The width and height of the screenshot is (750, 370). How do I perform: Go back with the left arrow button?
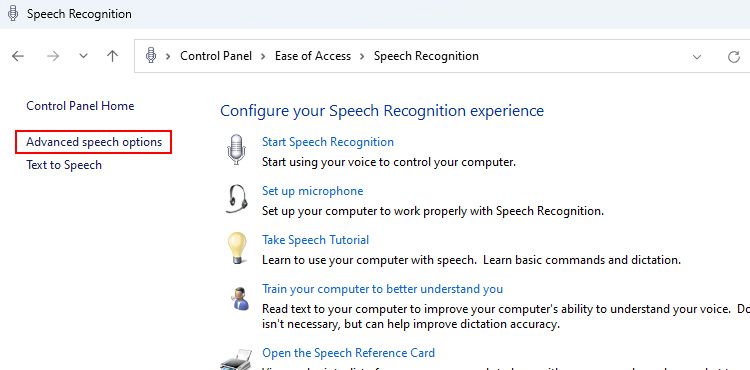(x=18, y=56)
